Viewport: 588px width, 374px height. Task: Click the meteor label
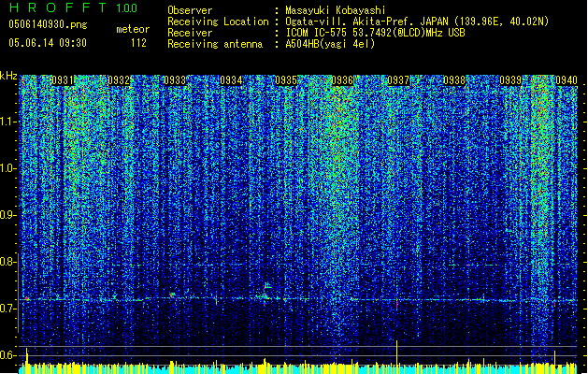click(x=133, y=29)
